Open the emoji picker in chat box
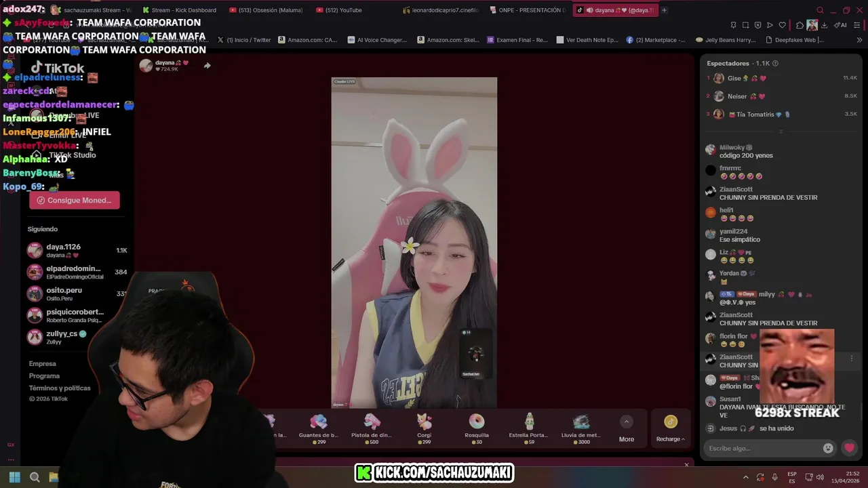This screenshot has width=868, height=488. [x=828, y=448]
